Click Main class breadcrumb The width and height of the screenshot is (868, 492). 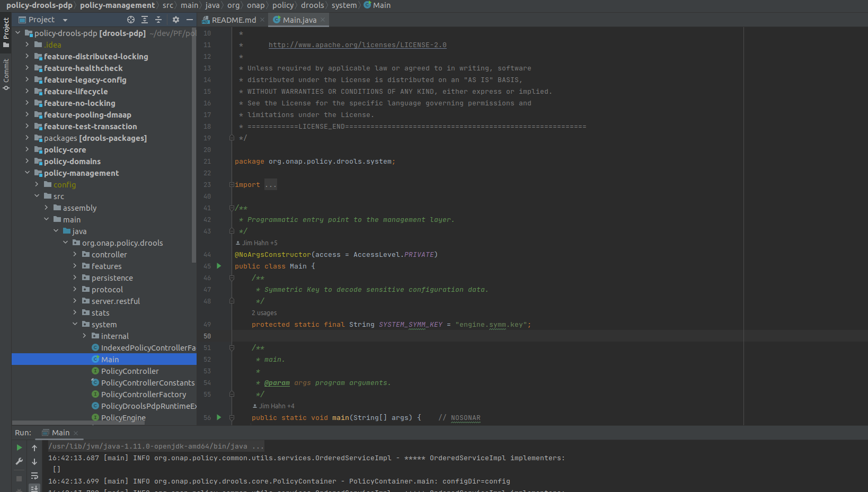[377, 5]
